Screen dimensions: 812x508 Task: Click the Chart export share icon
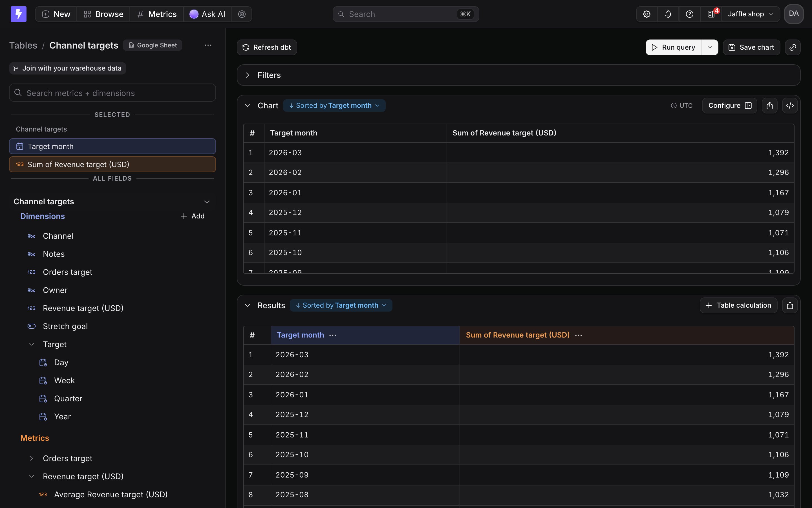[769, 106]
